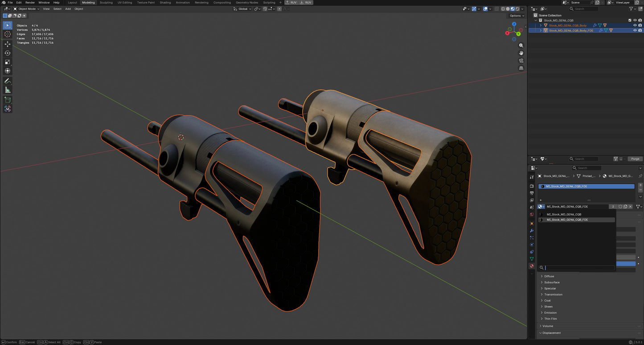The image size is (644, 345).
Task: Open the Scene properties tab
Action: pyautogui.click(x=532, y=207)
